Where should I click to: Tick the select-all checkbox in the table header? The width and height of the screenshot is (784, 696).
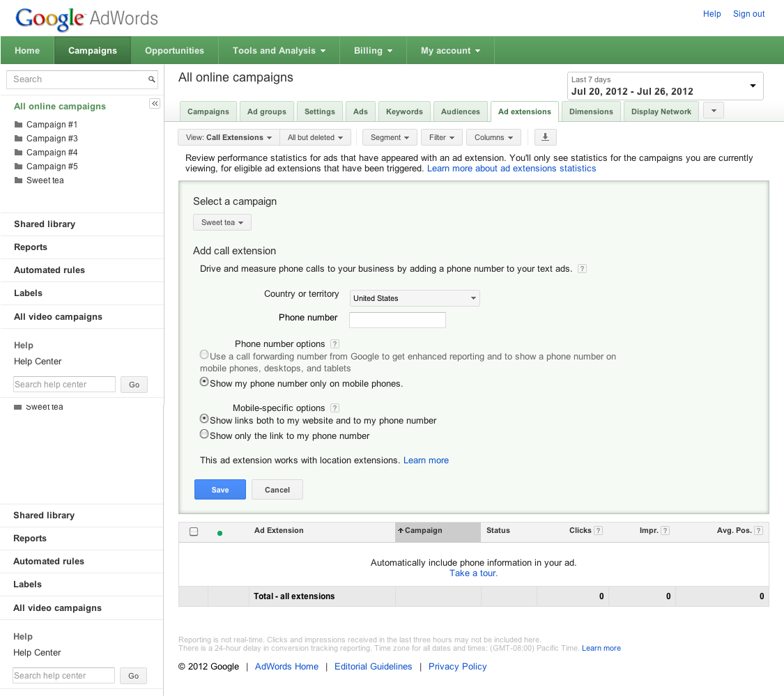click(194, 532)
